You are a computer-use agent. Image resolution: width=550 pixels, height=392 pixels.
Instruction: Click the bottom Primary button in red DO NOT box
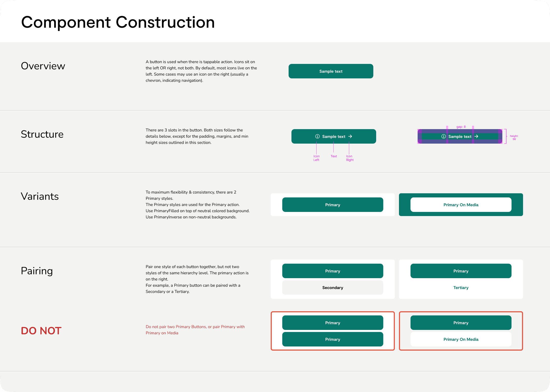(332, 339)
